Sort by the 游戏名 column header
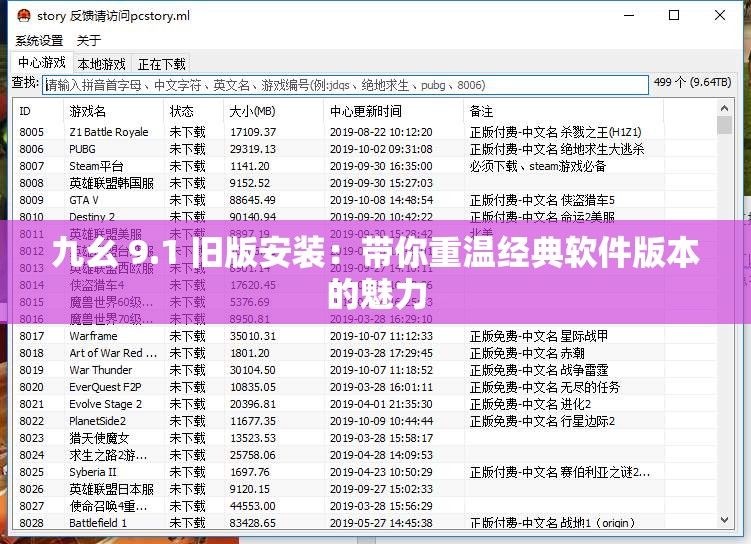Viewport: 751px width, 544px height. (x=113, y=111)
